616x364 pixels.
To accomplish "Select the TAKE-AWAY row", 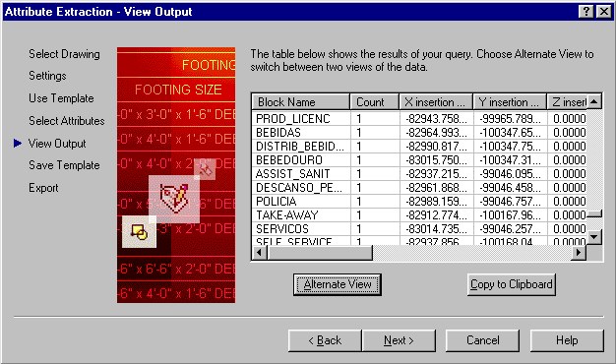I will tap(419, 214).
